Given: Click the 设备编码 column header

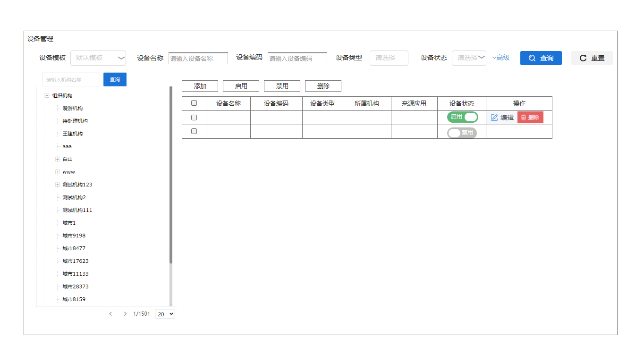Looking at the screenshot, I should pos(276,103).
